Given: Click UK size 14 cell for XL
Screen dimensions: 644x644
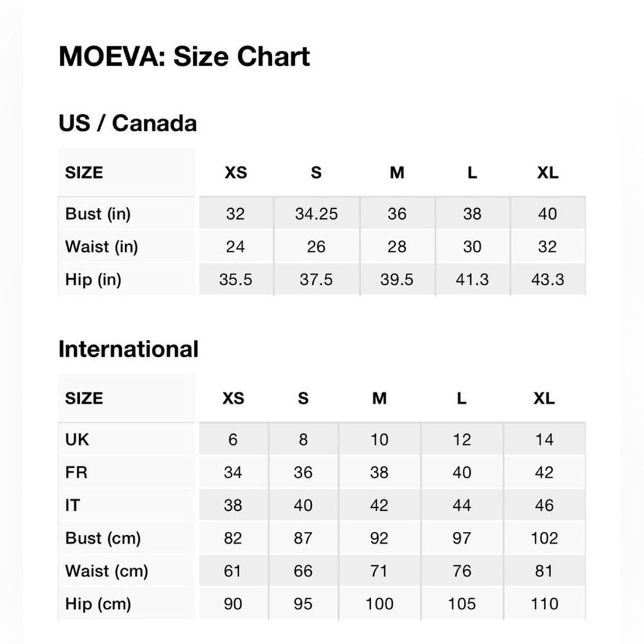Looking at the screenshot, I should (x=544, y=439).
